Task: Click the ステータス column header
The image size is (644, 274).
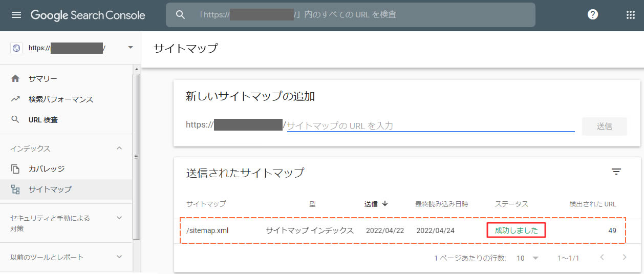Action: [511, 204]
